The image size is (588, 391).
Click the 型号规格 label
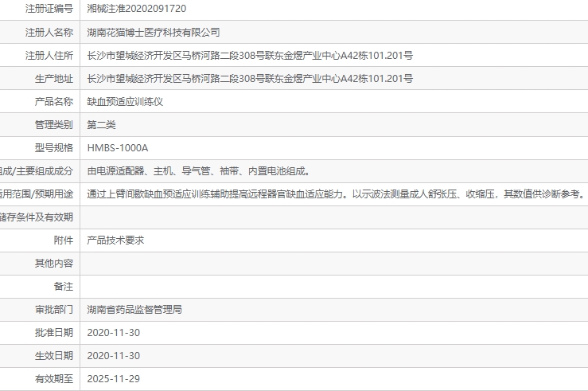pos(54,148)
